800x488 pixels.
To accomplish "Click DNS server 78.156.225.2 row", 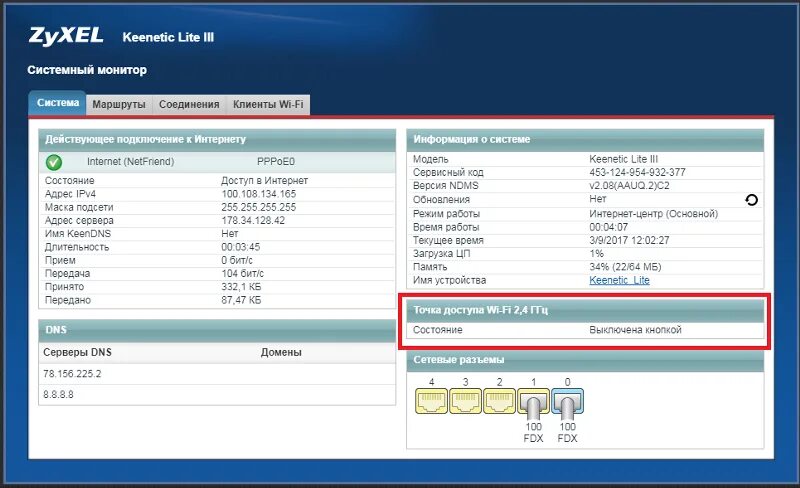I will click(x=217, y=374).
